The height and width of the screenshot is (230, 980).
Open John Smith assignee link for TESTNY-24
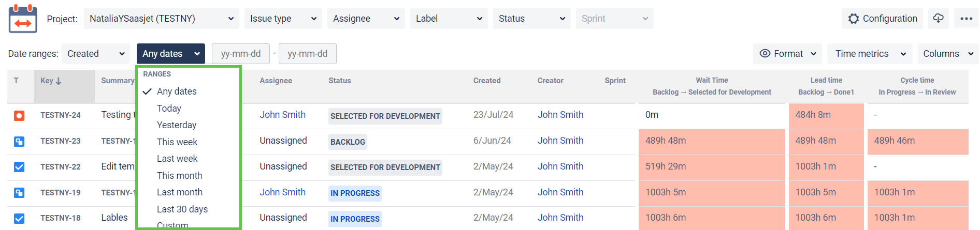(x=282, y=115)
